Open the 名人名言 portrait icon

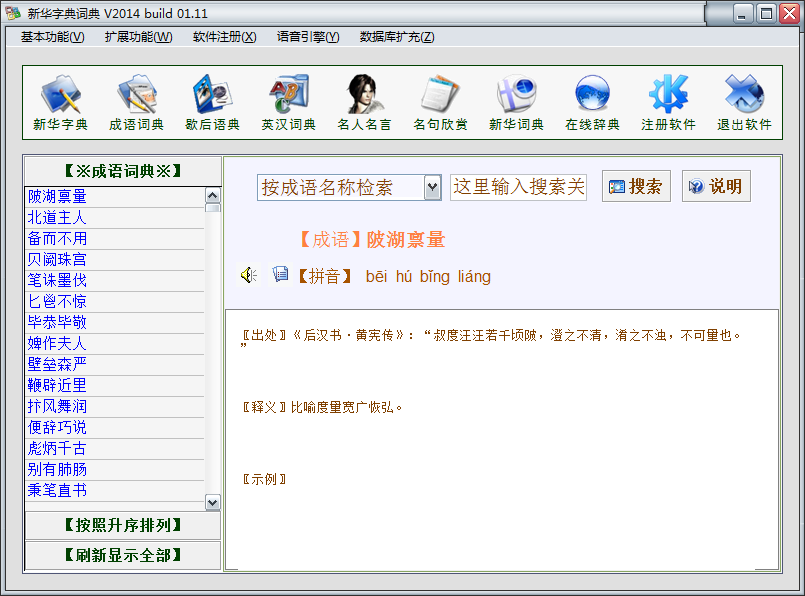click(365, 102)
